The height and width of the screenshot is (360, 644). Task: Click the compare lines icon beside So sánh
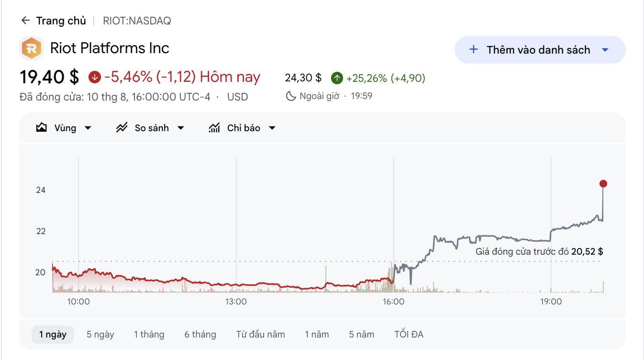(122, 128)
